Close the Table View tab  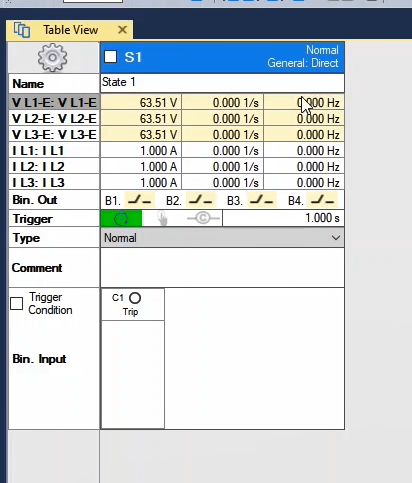(122, 30)
